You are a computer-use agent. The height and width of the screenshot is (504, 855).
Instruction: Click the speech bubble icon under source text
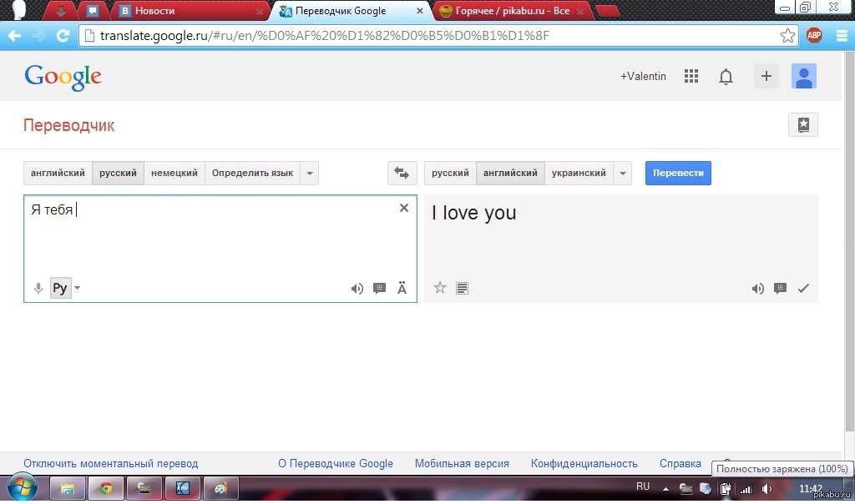[x=380, y=288]
